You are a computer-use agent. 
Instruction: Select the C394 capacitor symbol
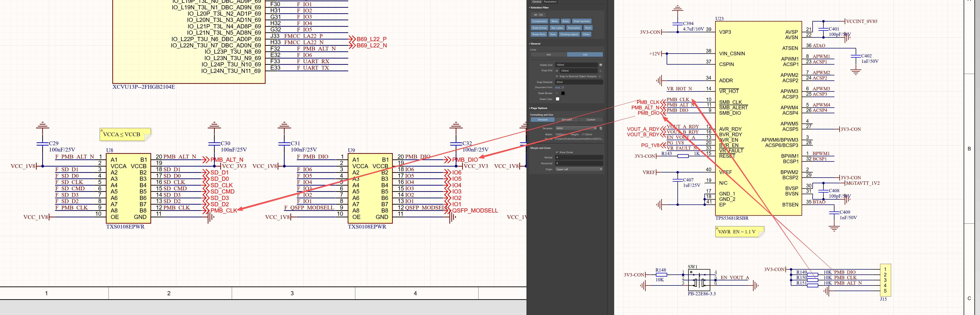click(678, 24)
